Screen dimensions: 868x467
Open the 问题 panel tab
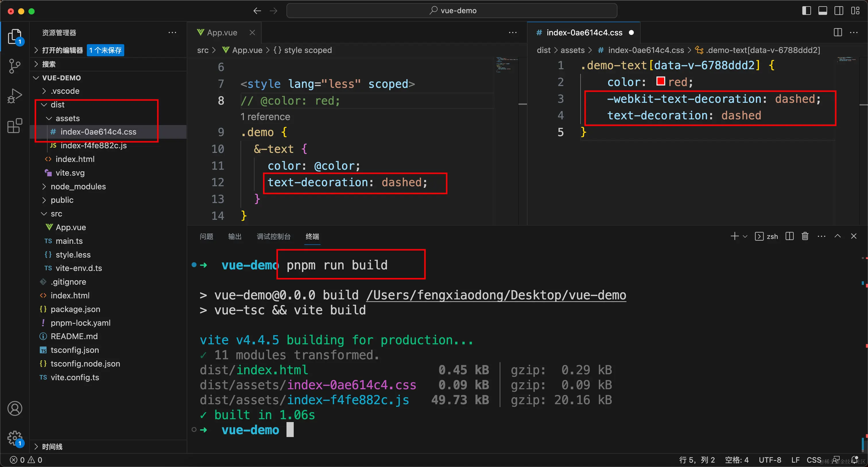206,237
